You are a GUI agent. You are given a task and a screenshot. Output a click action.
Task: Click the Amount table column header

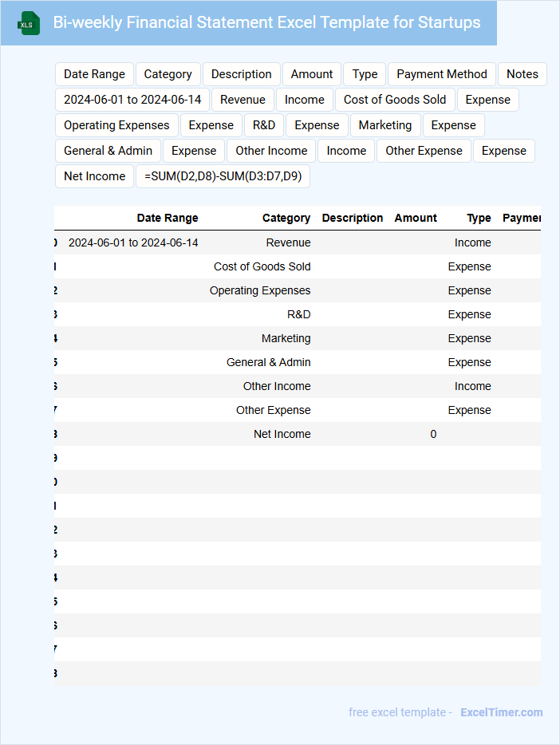416,218
